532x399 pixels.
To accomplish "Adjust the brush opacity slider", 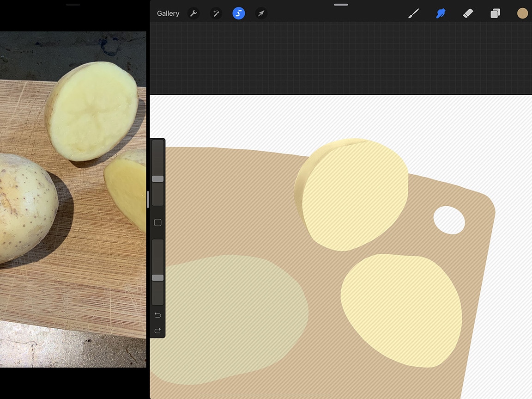I will [157, 277].
